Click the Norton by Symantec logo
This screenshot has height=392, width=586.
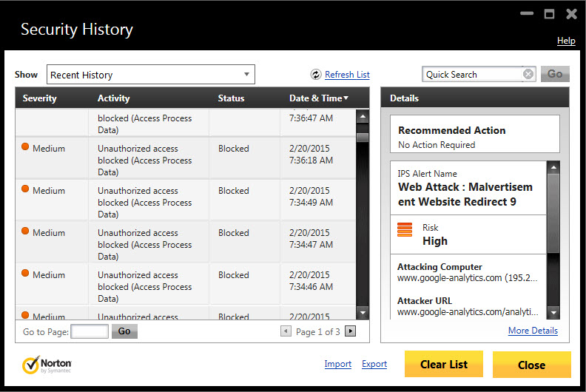(47, 365)
